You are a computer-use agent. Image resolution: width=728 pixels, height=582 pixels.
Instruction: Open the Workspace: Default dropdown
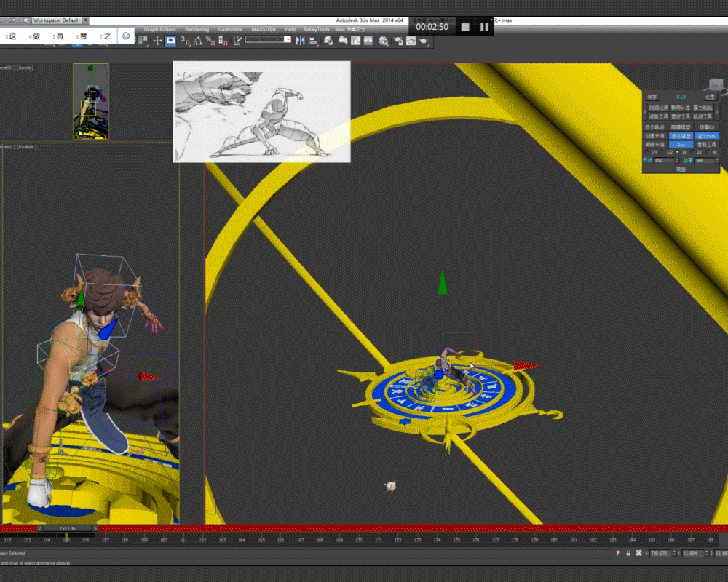(56, 20)
